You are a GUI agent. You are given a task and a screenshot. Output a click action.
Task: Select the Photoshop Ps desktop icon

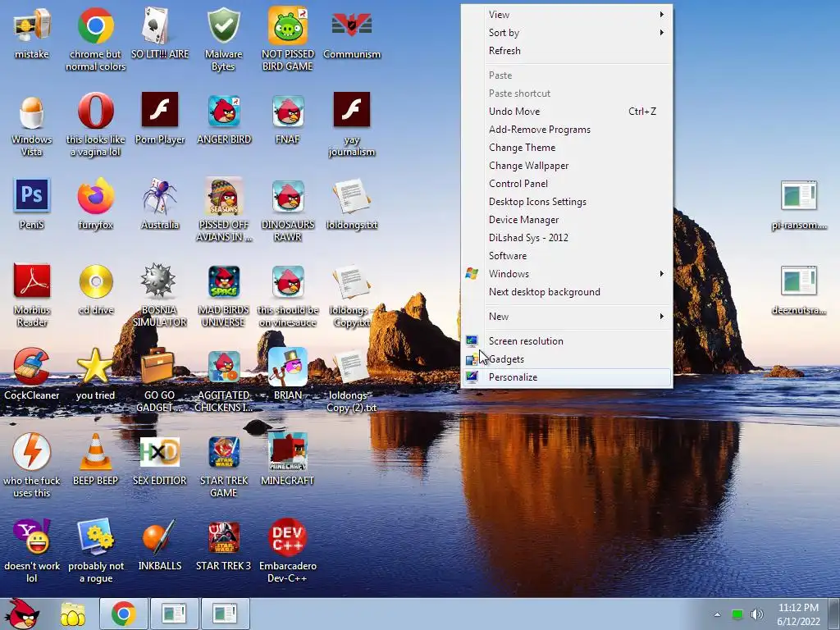click(32, 204)
